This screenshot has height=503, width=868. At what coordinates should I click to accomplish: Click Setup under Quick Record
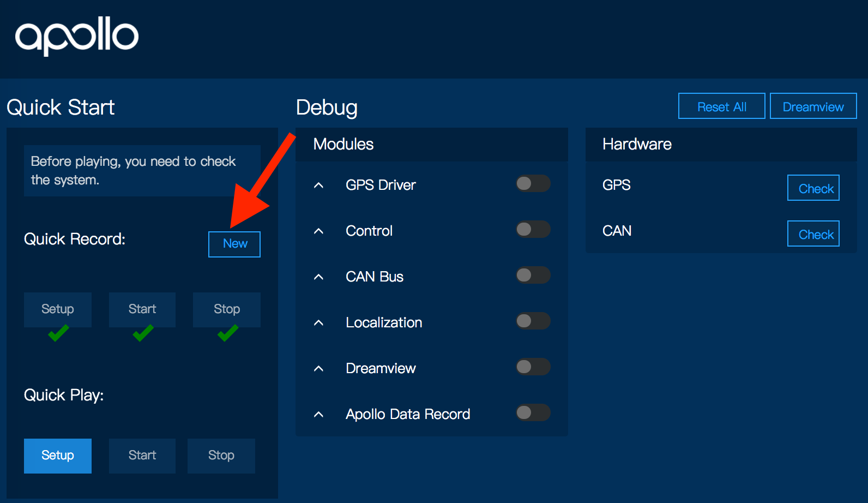click(x=58, y=309)
